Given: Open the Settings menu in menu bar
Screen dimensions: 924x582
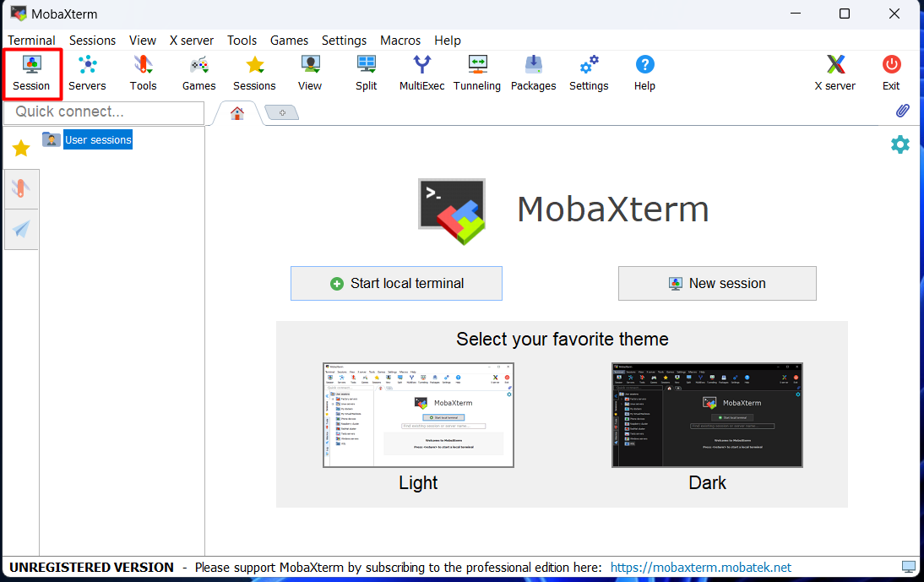Looking at the screenshot, I should pyautogui.click(x=344, y=40).
